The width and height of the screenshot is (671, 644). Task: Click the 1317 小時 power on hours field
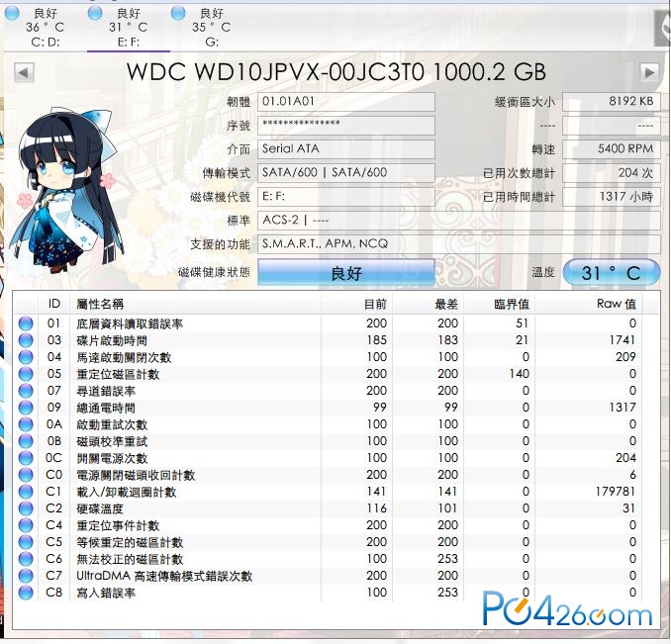tap(611, 197)
